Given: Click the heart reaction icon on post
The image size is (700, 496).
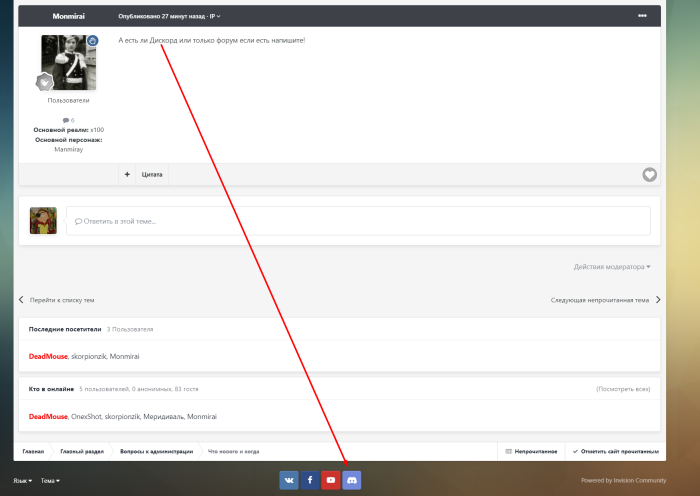Looking at the screenshot, I should (x=649, y=174).
